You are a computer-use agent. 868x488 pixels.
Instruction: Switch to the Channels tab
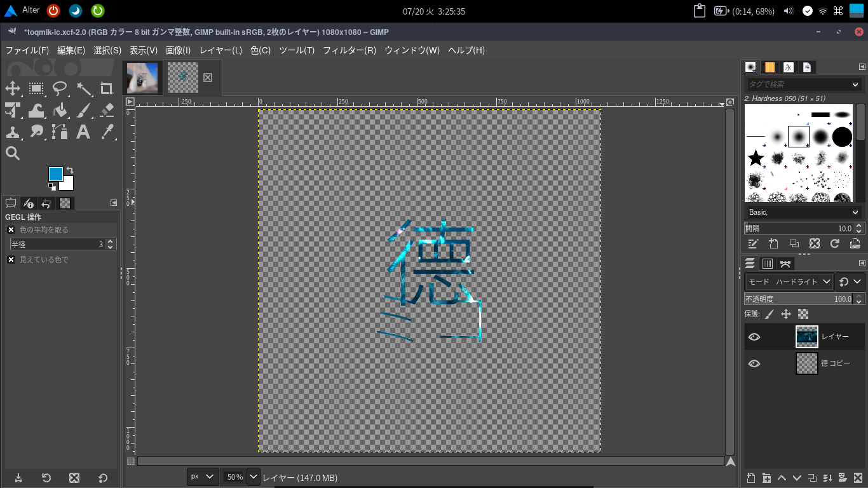[x=768, y=264]
